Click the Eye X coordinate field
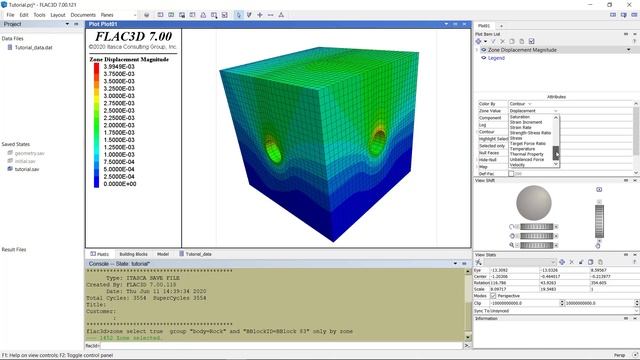The width and height of the screenshot is (640, 360). click(514, 270)
